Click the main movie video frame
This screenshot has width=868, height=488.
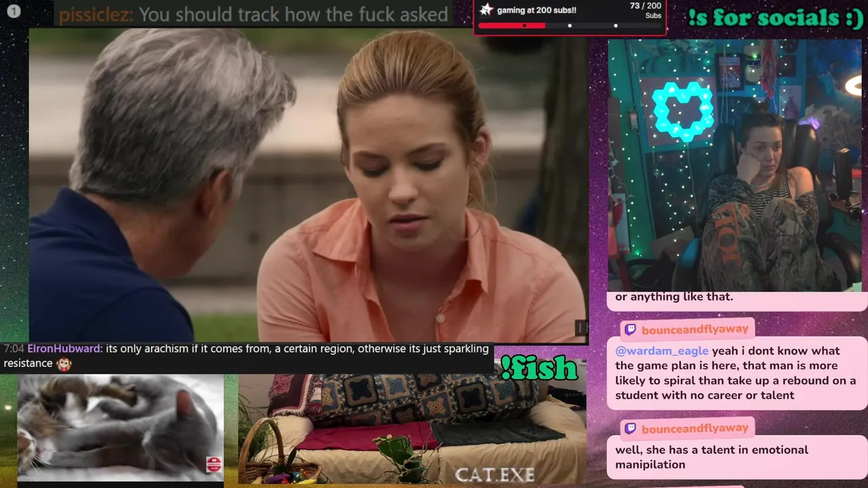[308, 185]
